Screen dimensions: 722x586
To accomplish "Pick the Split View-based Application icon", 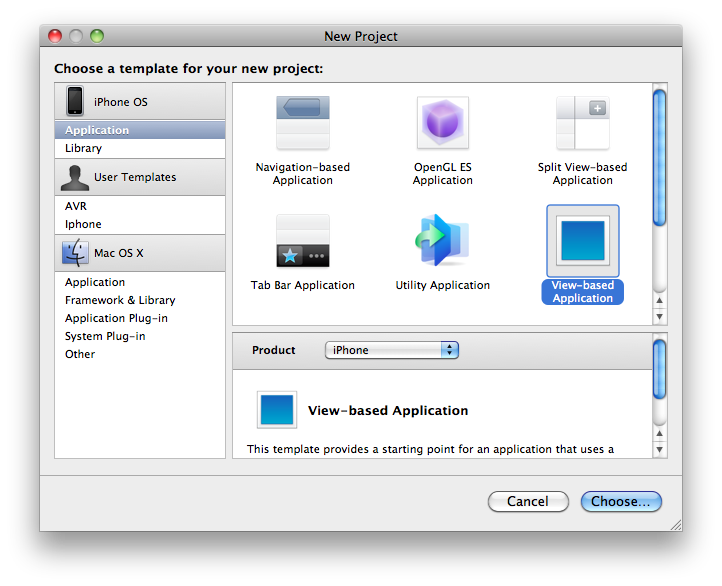I will (582, 122).
